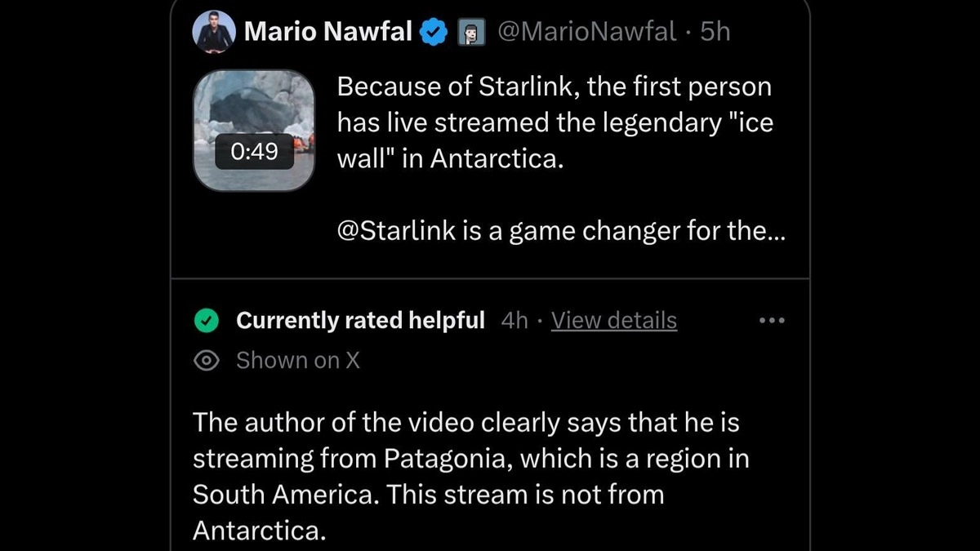Click the word Antarctica ending the note

(x=259, y=531)
